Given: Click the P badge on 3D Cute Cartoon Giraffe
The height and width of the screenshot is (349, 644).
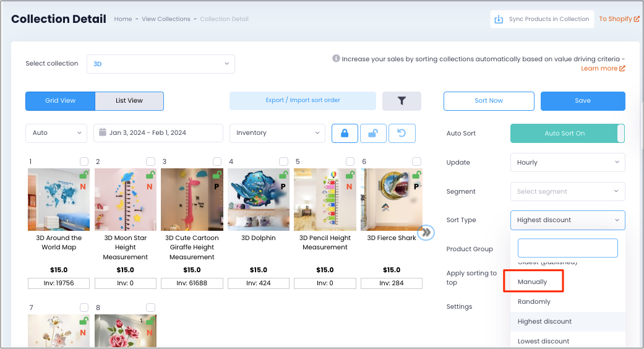Looking at the screenshot, I should coord(217,187).
